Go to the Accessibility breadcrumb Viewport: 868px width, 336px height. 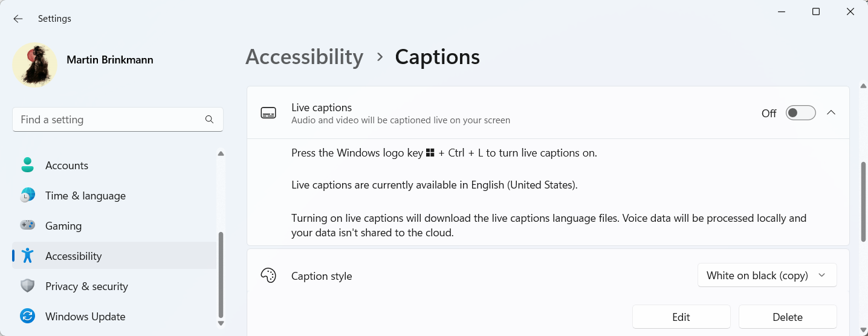pyautogui.click(x=305, y=57)
